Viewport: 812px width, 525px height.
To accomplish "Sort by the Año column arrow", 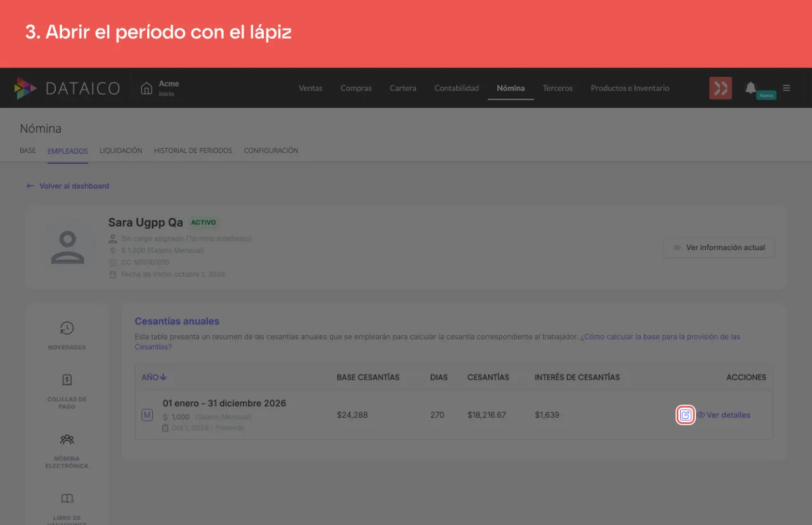I will [x=164, y=377].
